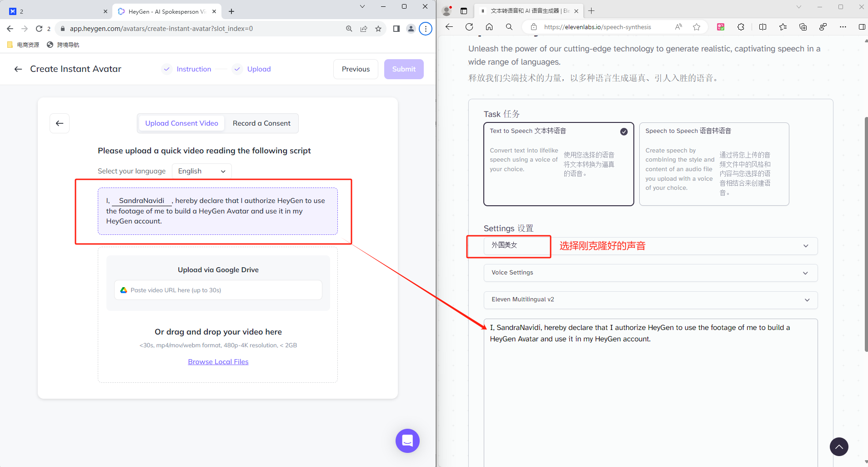
Task: Turn on Read Aloud in Edge's address bar
Action: pyautogui.click(x=678, y=27)
